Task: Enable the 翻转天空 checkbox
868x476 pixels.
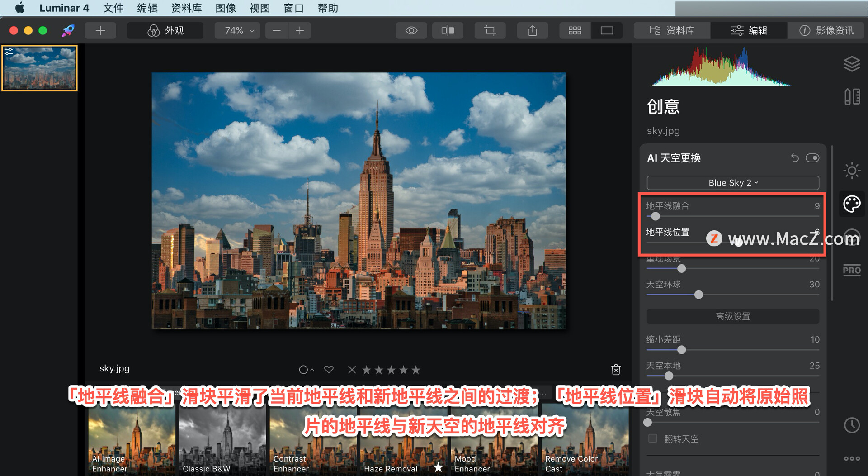Action: (653, 438)
